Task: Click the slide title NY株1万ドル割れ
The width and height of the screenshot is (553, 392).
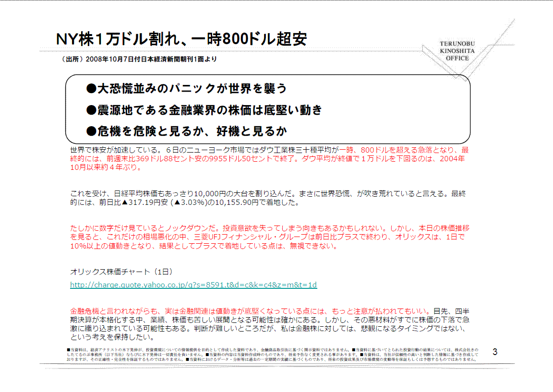Action: pos(181,39)
